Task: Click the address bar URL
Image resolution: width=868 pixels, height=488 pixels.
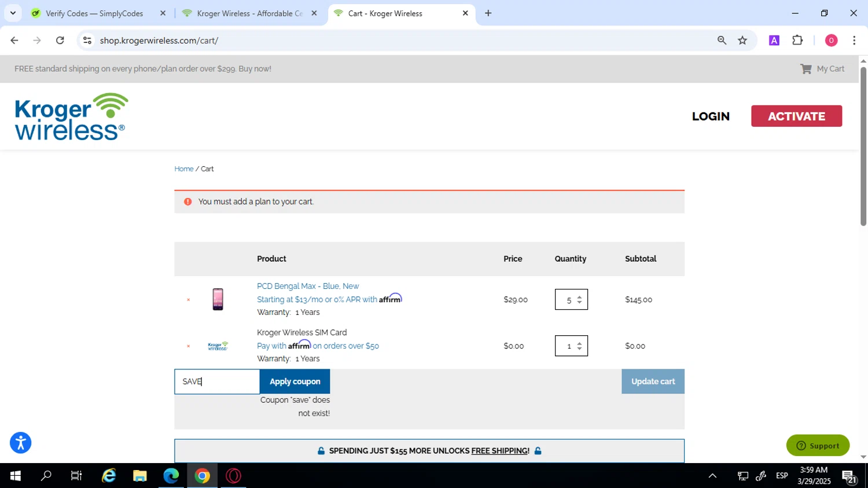Action: [x=159, y=41]
